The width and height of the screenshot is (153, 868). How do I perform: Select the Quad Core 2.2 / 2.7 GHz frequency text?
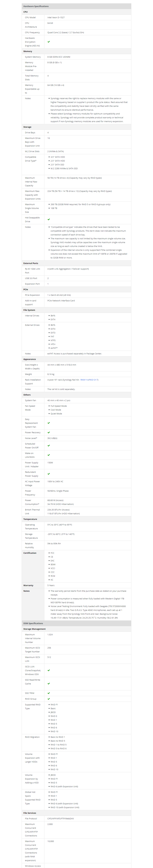(66, 33)
